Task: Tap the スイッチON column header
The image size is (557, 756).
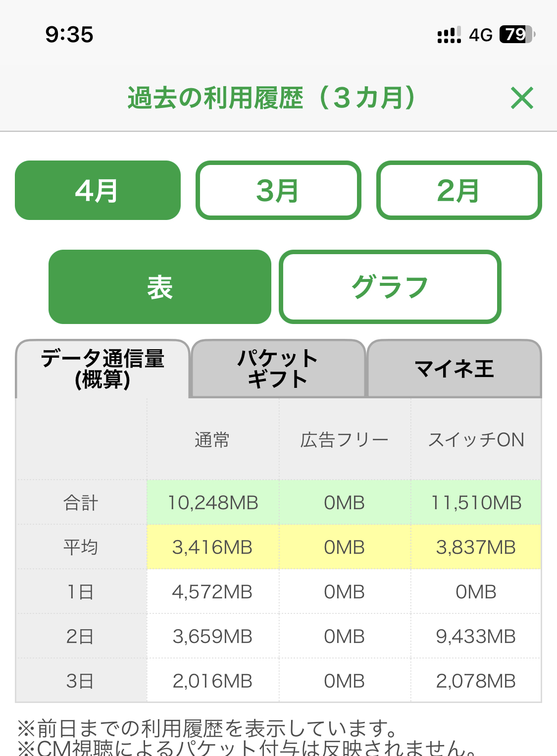Action: [476, 439]
